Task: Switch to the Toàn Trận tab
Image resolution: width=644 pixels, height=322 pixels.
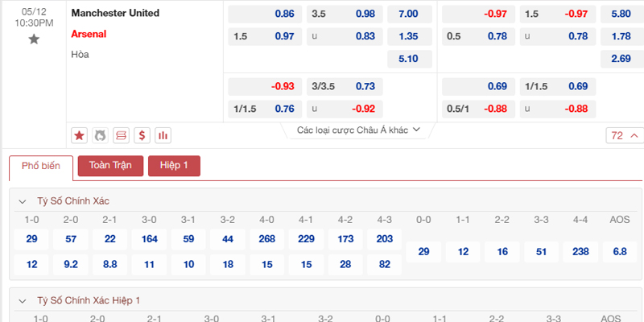Action: (x=110, y=166)
